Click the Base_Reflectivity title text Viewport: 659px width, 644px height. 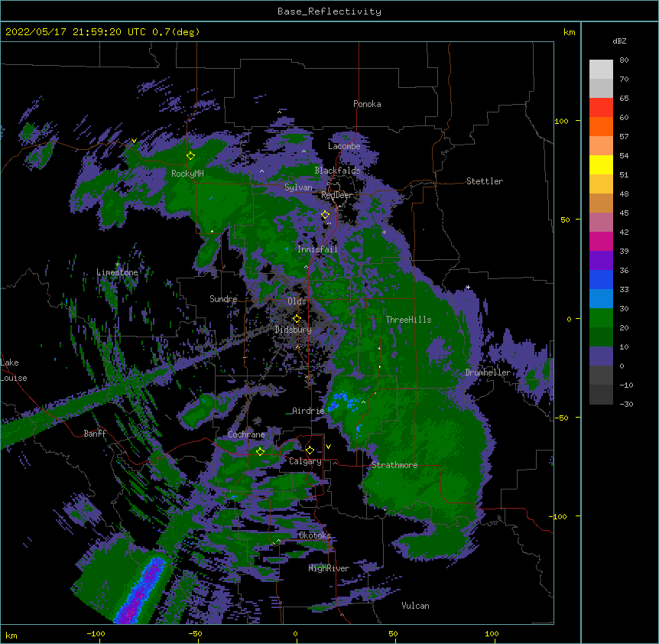[329, 11]
